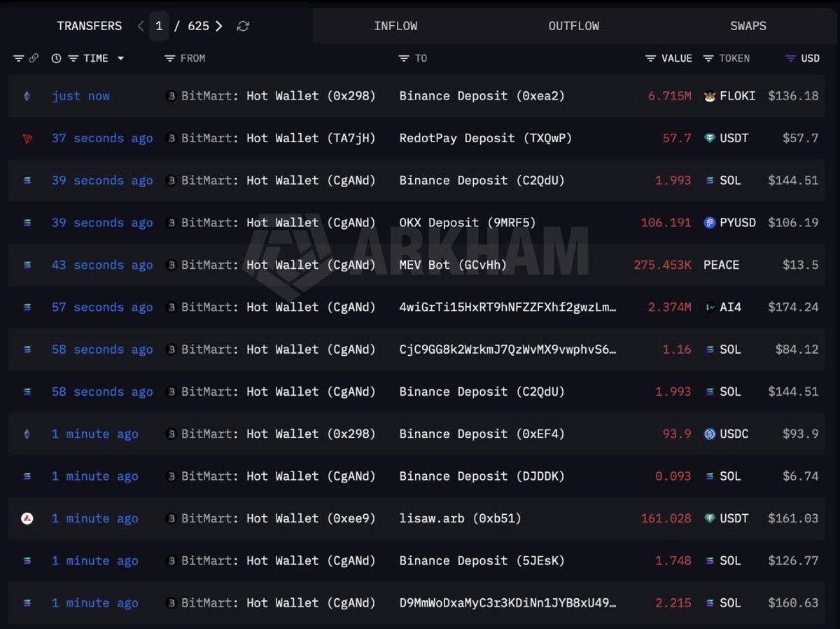The height and width of the screenshot is (629, 840).
Task: Click SOL token icon in $6.74 row
Action: click(x=709, y=476)
